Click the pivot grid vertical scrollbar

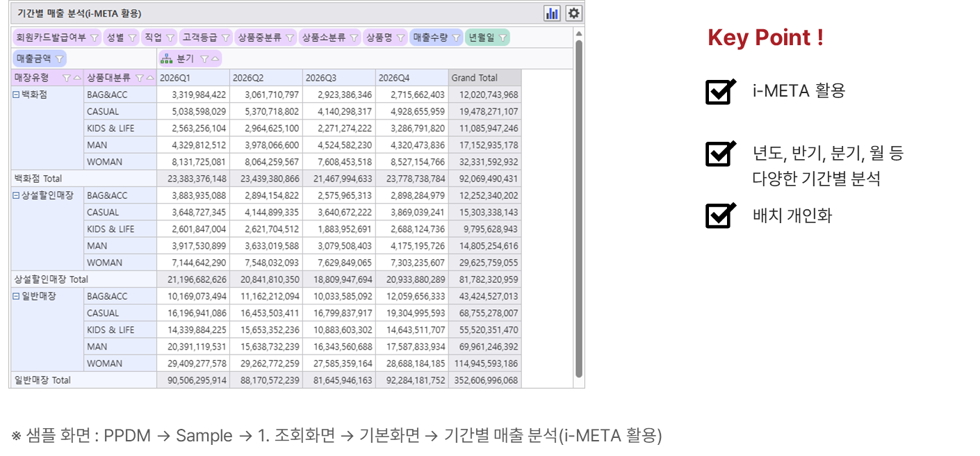[579, 209]
